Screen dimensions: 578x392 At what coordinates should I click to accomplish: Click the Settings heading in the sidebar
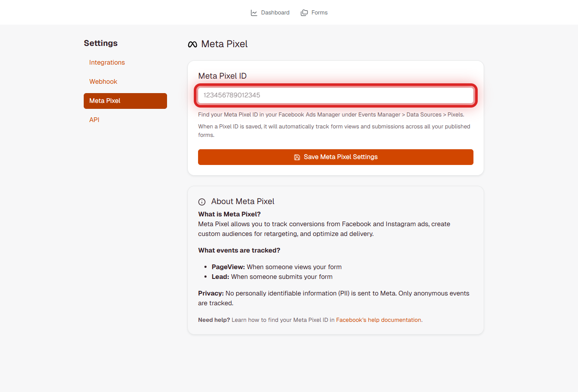(x=101, y=43)
